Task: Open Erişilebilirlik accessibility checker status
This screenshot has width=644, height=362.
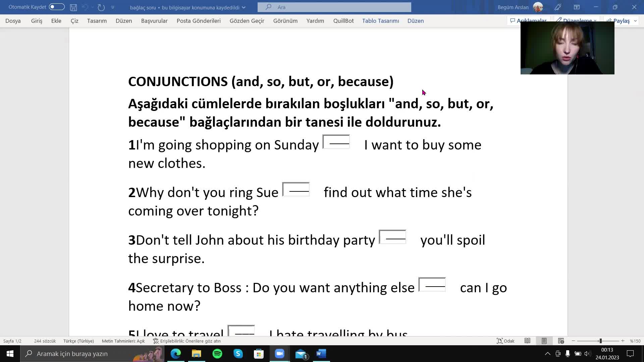Action: tap(187, 341)
